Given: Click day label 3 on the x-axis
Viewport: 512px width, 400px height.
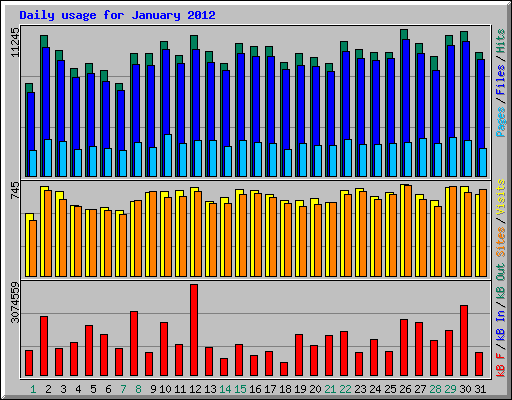Looking at the screenshot, I should [63, 389].
